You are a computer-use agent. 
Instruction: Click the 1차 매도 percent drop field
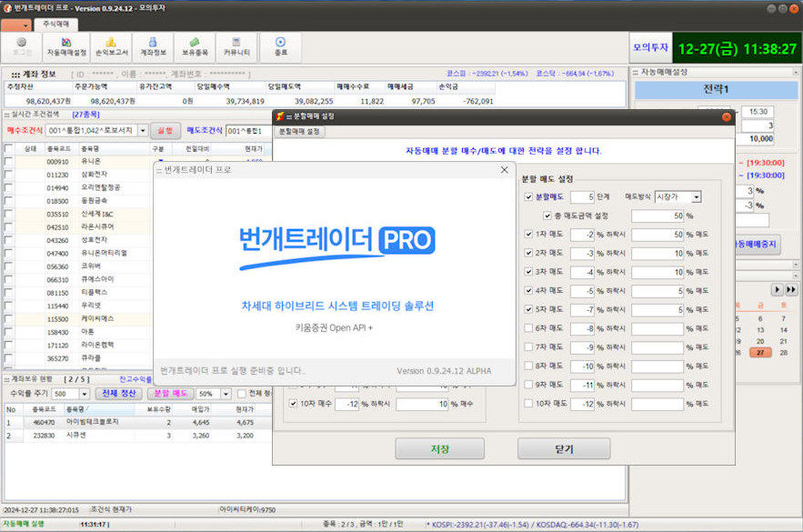[x=582, y=234]
